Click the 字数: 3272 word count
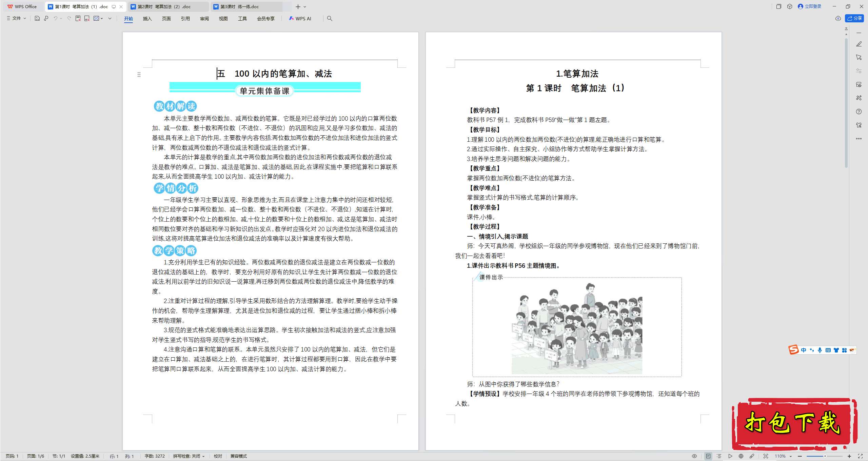 155,456
